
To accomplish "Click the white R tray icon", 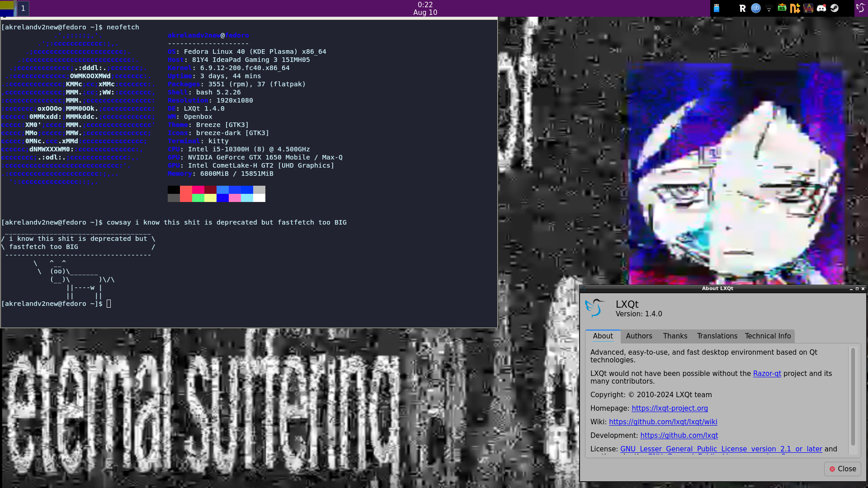I will [742, 8].
